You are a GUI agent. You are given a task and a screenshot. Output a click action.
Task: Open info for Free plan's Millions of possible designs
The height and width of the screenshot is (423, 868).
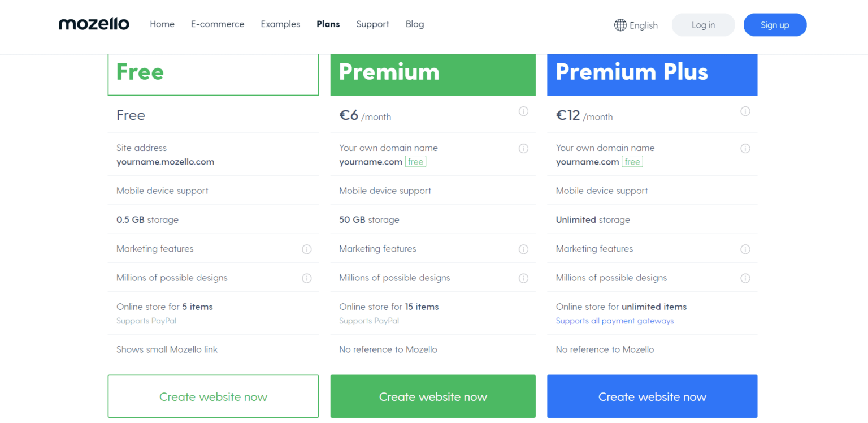coord(307,278)
